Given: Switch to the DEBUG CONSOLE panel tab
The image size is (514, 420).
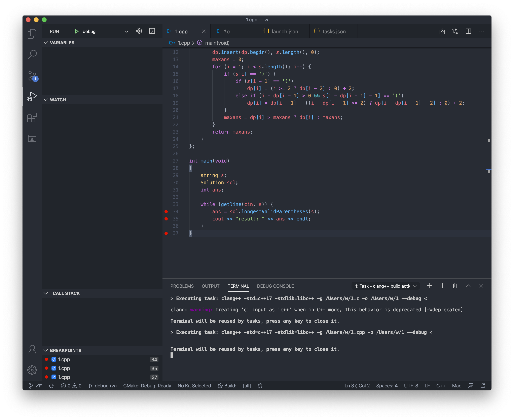Looking at the screenshot, I should pos(275,286).
